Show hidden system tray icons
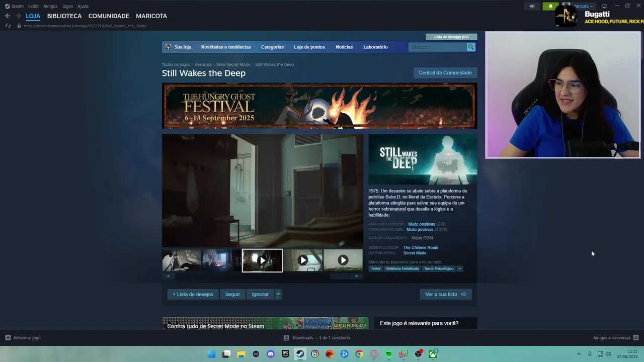 pyautogui.click(x=579, y=354)
